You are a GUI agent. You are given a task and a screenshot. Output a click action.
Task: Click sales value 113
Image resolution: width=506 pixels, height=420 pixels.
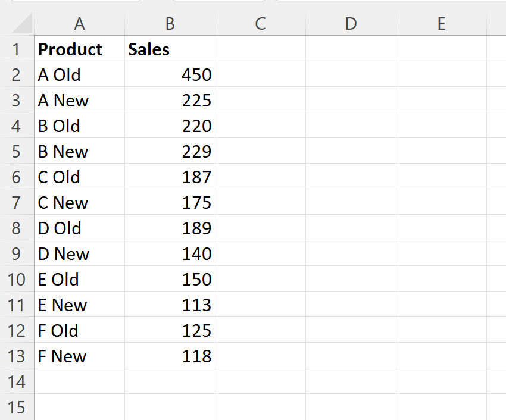pos(170,304)
